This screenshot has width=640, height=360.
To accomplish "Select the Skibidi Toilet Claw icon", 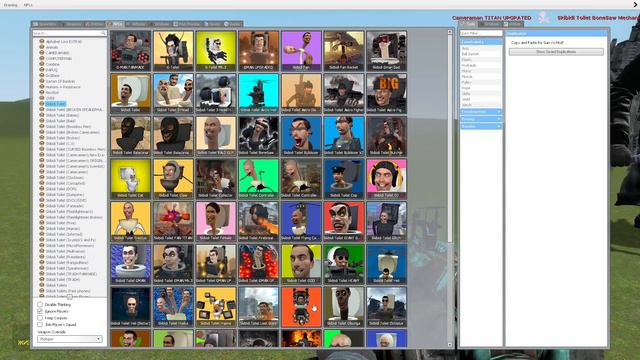I will click(x=173, y=179).
